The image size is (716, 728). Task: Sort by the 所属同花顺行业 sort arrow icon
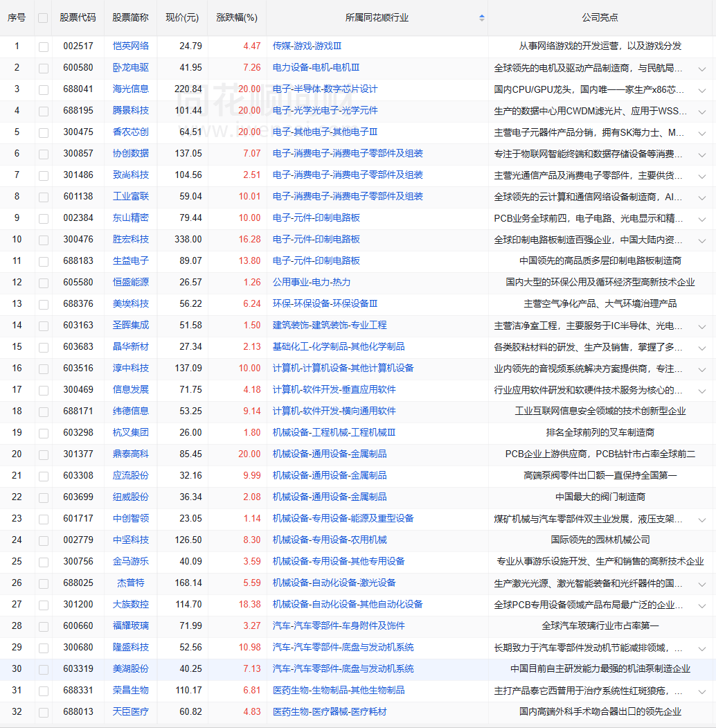tap(482, 18)
